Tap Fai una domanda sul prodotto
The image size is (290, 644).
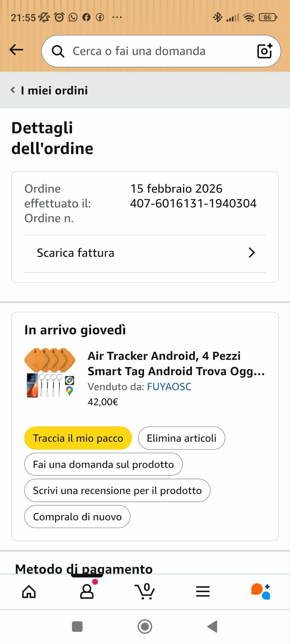(x=103, y=464)
